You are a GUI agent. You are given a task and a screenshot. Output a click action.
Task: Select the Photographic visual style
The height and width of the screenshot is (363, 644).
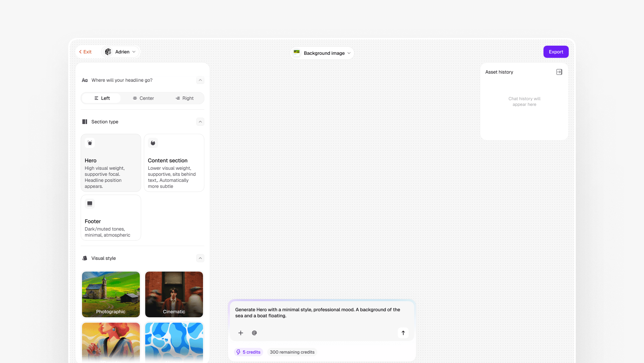tap(111, 294)
